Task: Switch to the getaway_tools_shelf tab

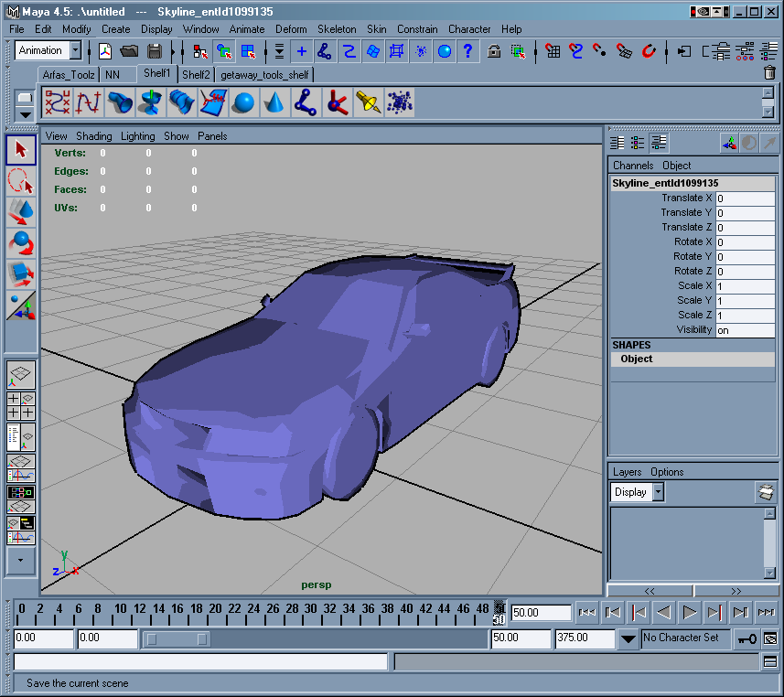Action: tap(264, 75)
